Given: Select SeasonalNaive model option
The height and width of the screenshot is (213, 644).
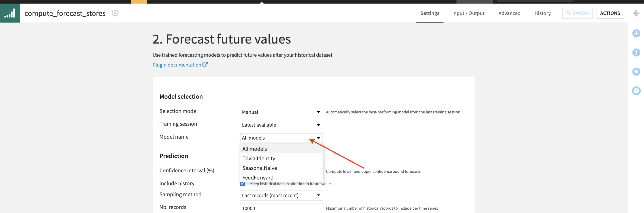Looking at the screenshot, I should tap(281, 168).
